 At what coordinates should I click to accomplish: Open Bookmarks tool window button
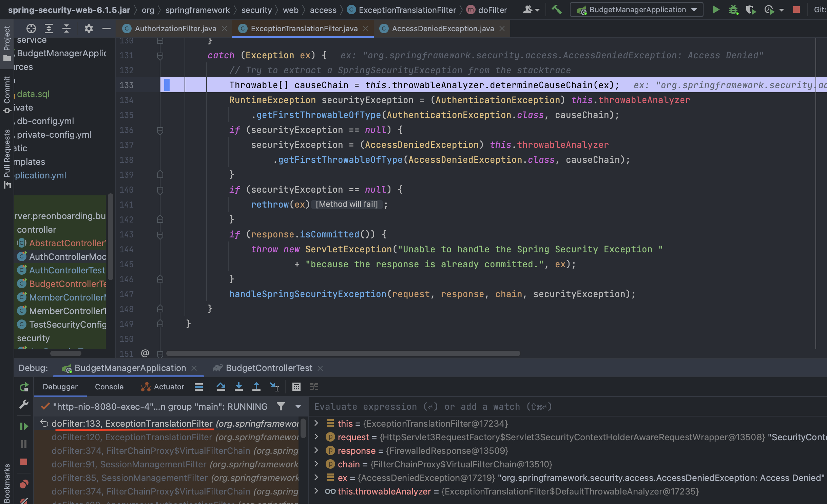coord(7,483)
